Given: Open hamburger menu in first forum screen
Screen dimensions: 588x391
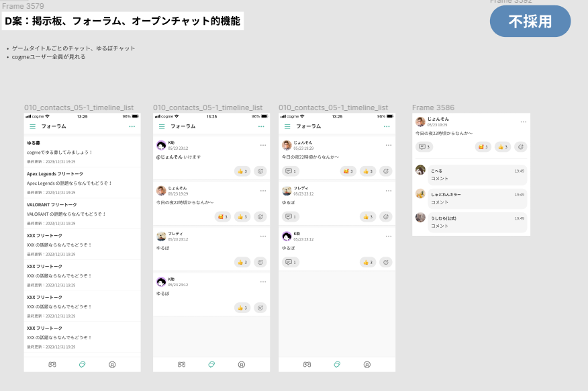Looking at the screenshot, I should pyautogui.click(x=32, y=126).
